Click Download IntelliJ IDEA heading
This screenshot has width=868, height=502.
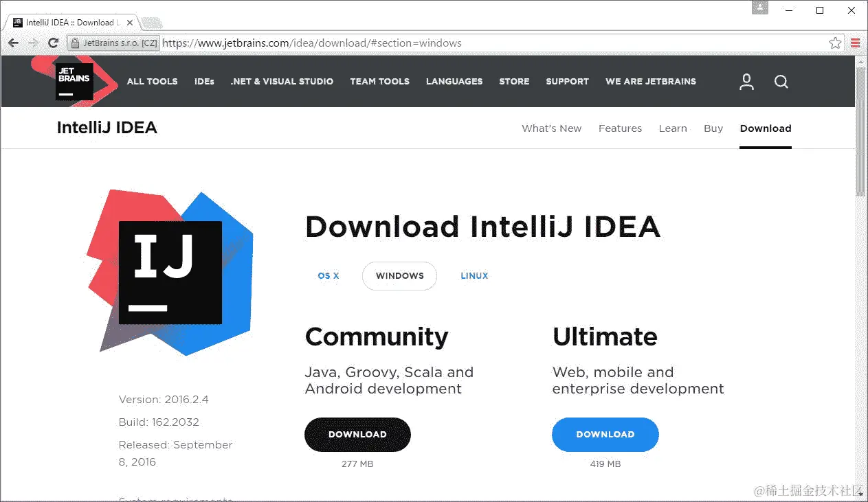point(482,227)
